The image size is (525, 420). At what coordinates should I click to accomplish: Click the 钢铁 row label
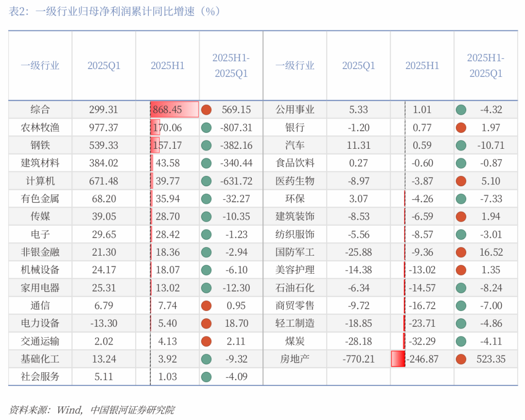(x=40, y=145)
